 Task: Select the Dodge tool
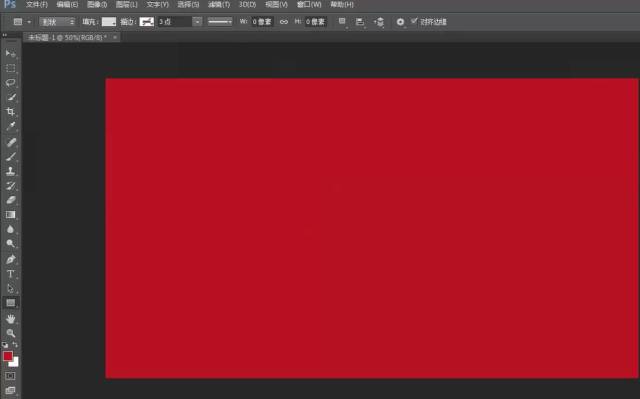(11, 244)
